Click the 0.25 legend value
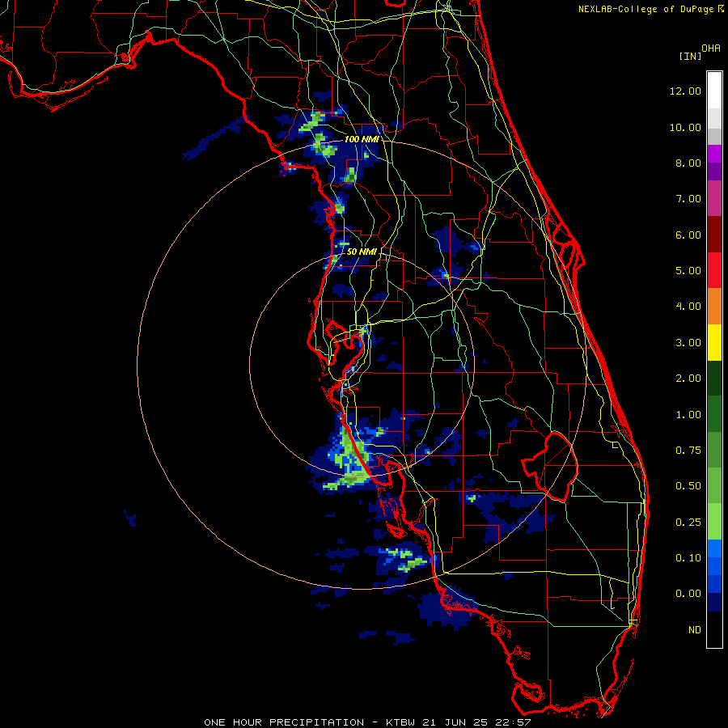The width and height of the screenshot is (728, 728). [688, 523]
